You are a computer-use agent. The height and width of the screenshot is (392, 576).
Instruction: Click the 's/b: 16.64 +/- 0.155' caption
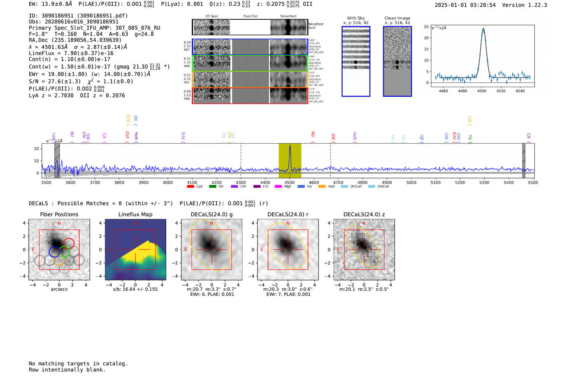click(x=135, y=289)
